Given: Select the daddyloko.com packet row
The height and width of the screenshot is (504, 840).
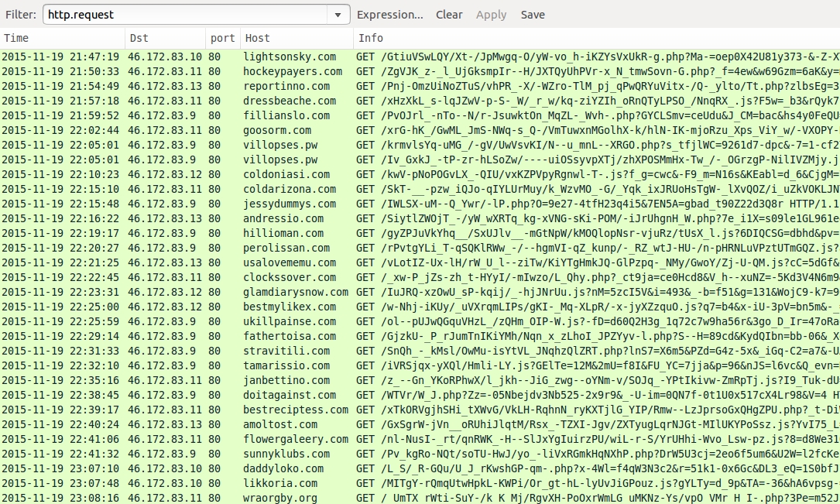Looking at the screenshot, I should tap(283, 468).
